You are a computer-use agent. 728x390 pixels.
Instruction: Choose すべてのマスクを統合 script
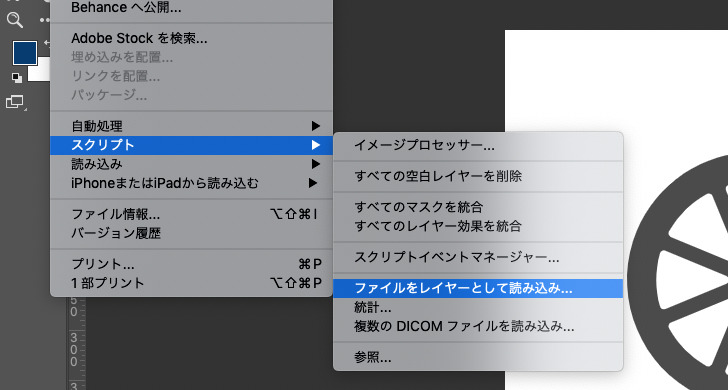click(x=478, y=207)
